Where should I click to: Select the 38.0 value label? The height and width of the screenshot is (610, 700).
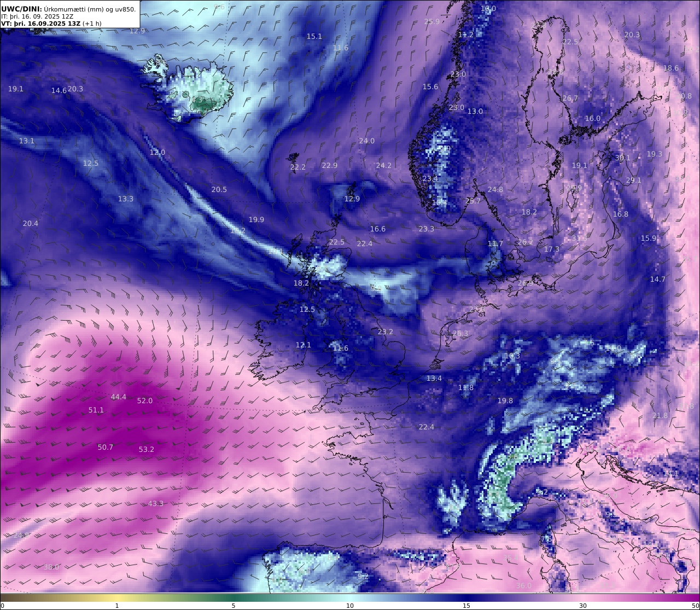coord(51,567)
